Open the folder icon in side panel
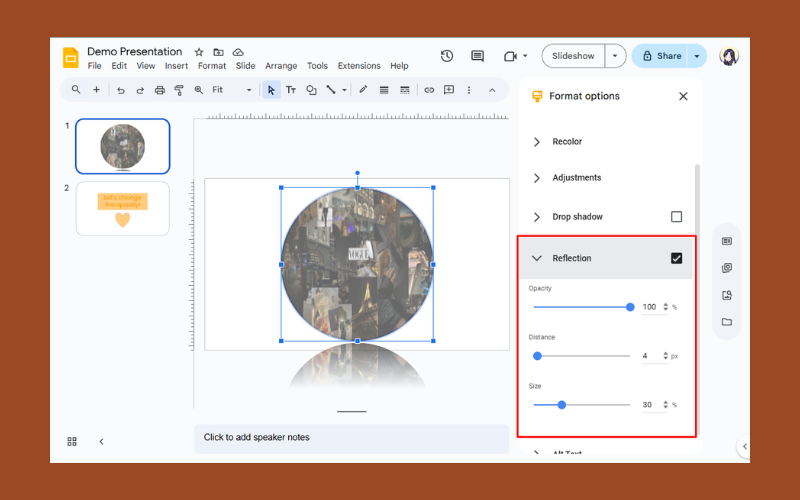The height and width of the screenshot is (500, 800). point(727,322)
